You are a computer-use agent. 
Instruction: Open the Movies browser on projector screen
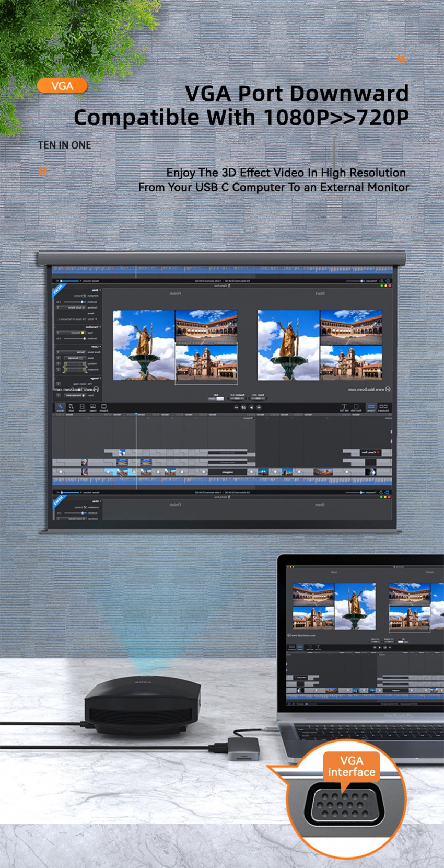coord(82,407)
